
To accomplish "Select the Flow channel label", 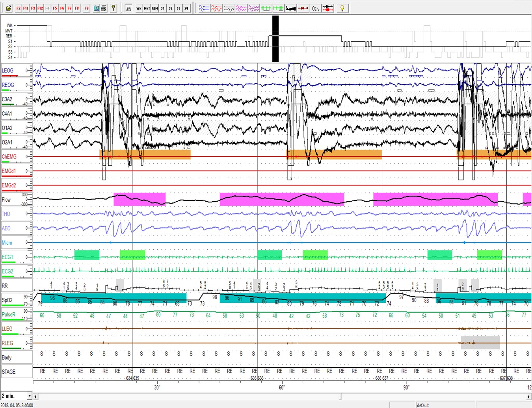I will pyautogui.click(x=7, y=200).
